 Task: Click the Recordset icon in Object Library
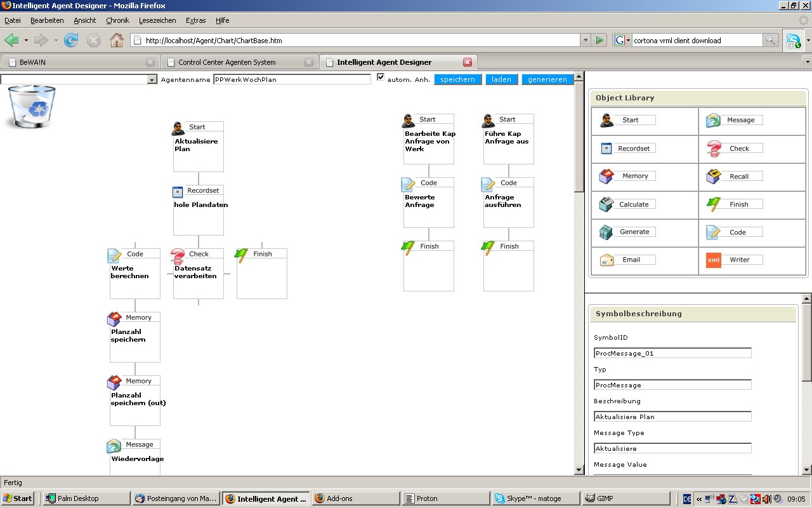[x=606, y=149]
